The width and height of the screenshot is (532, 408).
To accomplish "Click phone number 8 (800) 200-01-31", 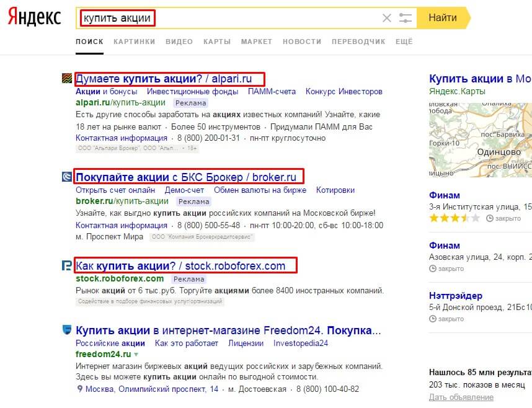I will point(208,138).
